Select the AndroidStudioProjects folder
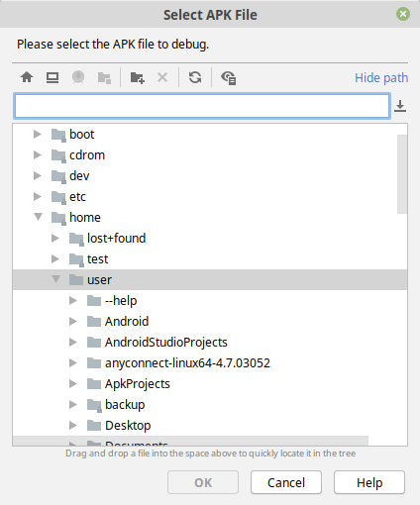The image size is (420, 505). 166,342
